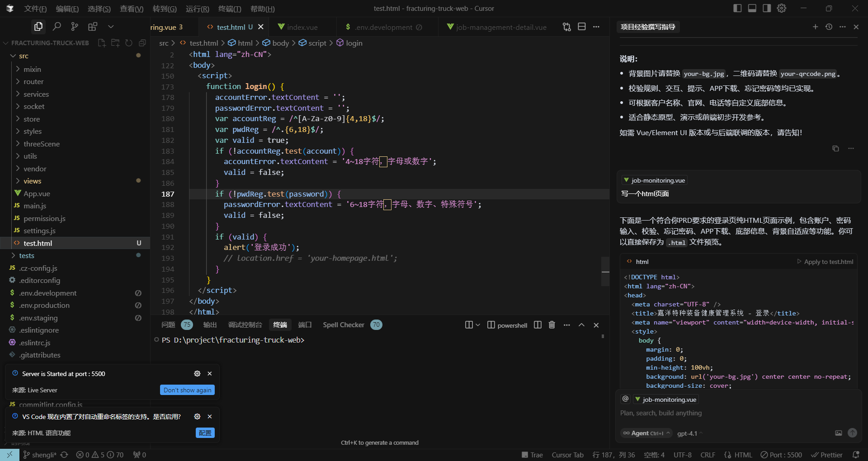868x461 pixels.
Task: Collapse all folders in the Explorer
Action: (142, 43)
